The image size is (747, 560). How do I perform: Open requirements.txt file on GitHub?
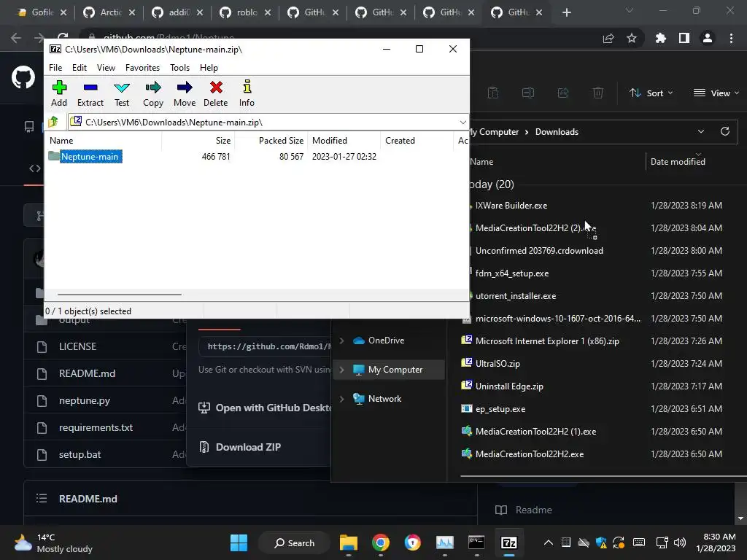pos(96,427)
